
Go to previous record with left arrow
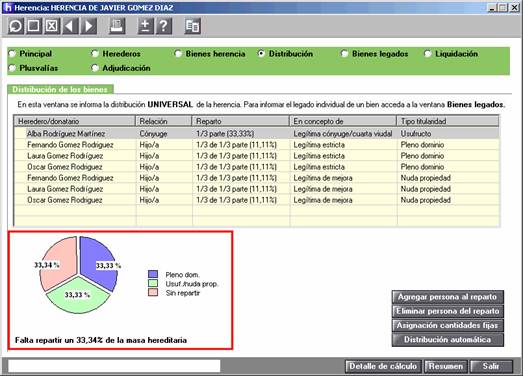pos(70,26)
